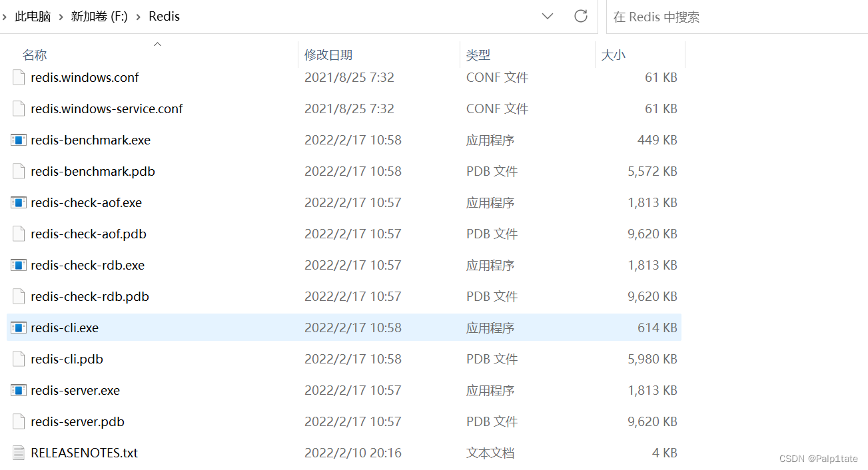This screenshot has width=868, height=470.
Task: Click the redis-benchmark.pdb file icon
Action: pyautogui.click(x=19, y=171)
